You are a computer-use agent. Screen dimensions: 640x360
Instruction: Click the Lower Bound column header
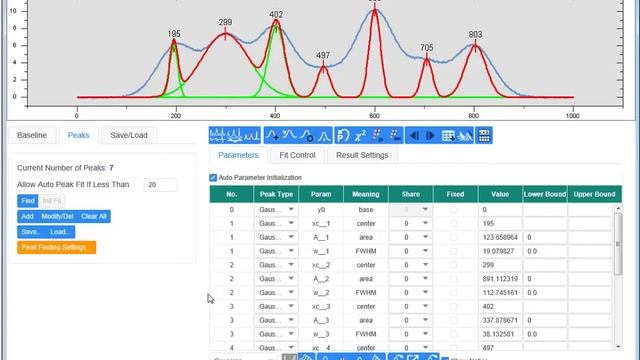point(545,194)
